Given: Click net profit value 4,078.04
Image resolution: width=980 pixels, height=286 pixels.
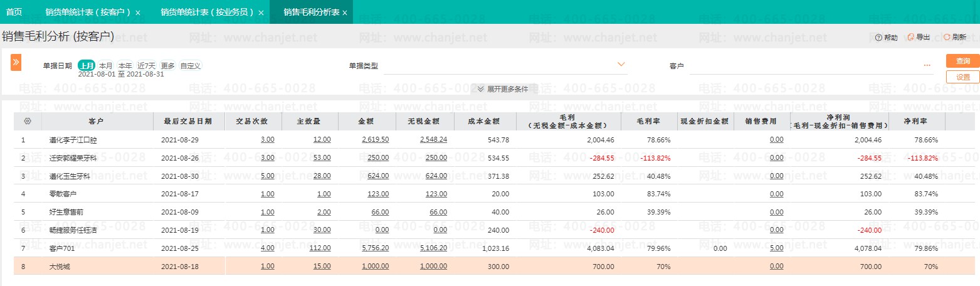Looking at the screenshot, I should (x=868, y=248).
